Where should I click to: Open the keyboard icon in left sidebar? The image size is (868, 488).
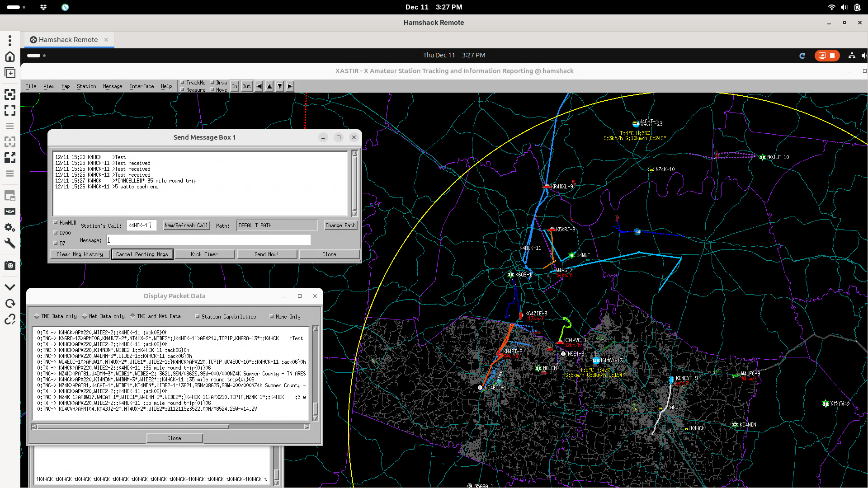(10, 211)
